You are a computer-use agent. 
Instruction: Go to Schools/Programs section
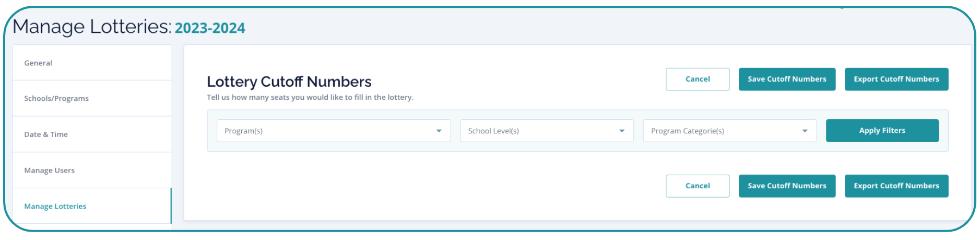click(x=56, y=98)
